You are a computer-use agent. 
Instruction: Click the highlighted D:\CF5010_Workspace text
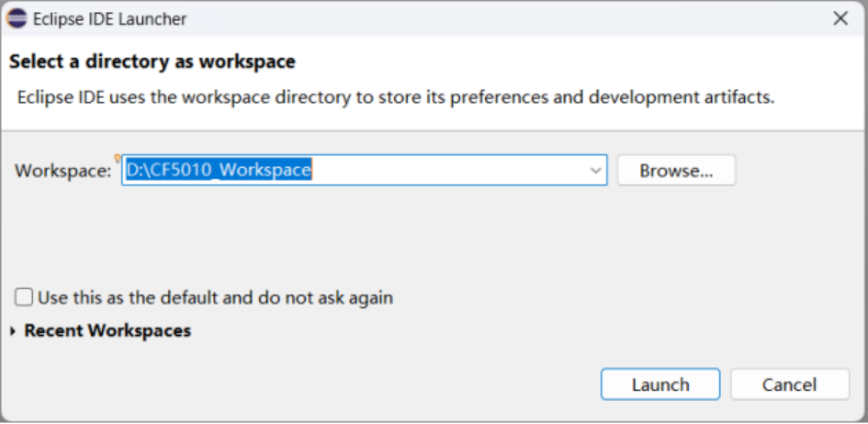click(219, 170)
